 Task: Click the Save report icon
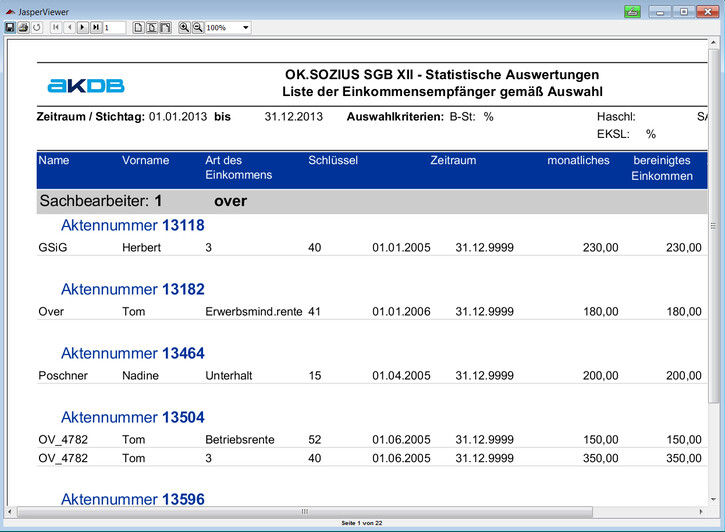pos(10,28)
